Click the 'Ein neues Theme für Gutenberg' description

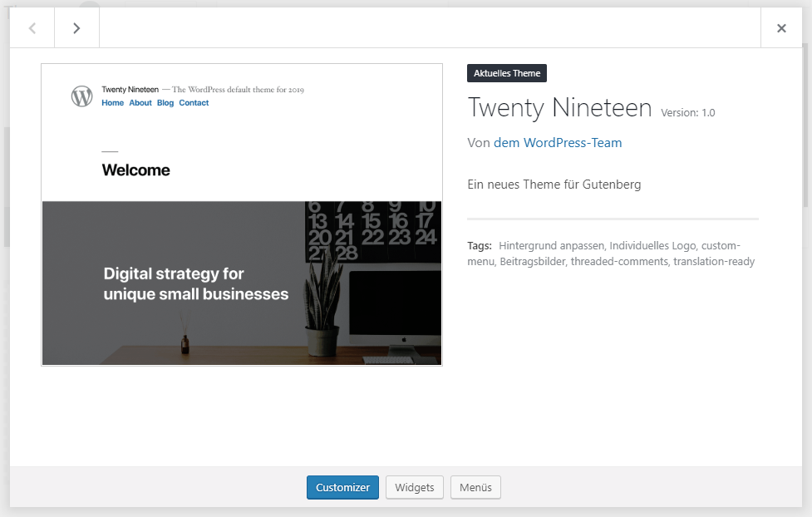click(554, 185)
